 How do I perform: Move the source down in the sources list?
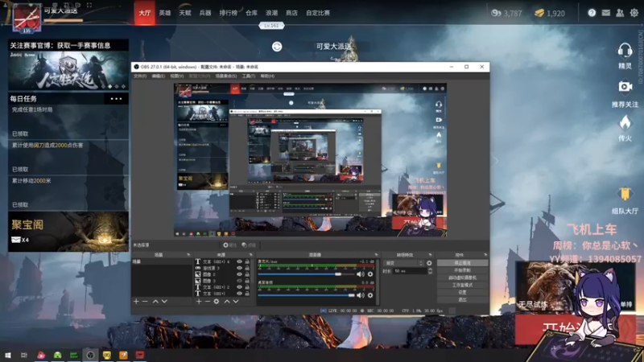tap(236, 302)
